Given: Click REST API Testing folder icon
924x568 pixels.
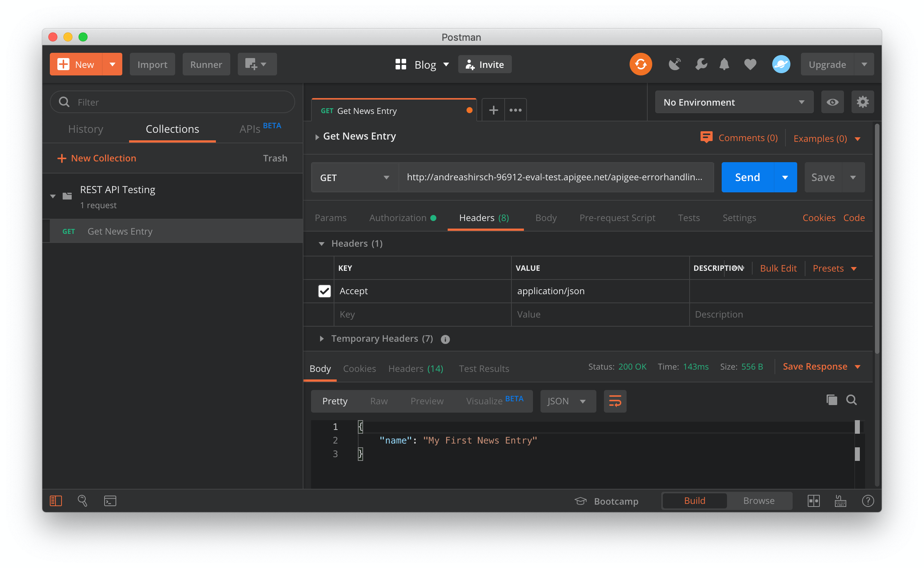Looking at the screenshot, I should click(67, 196).
